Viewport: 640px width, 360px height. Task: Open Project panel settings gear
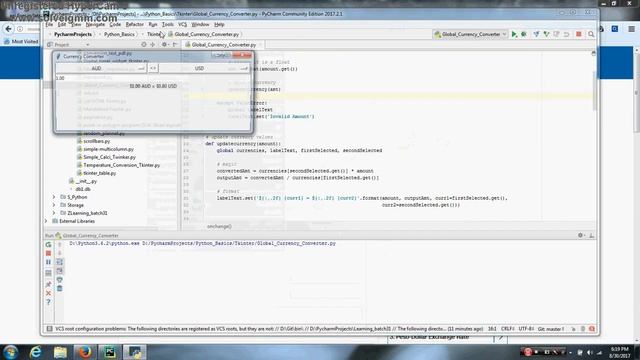[x=164, y=44]
